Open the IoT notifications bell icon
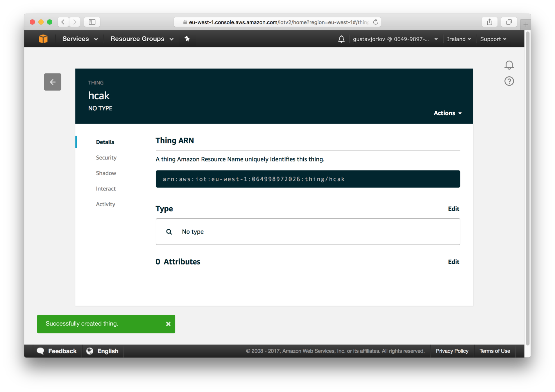Viewport: 555px width, 392px height. [x=509, y=65]
